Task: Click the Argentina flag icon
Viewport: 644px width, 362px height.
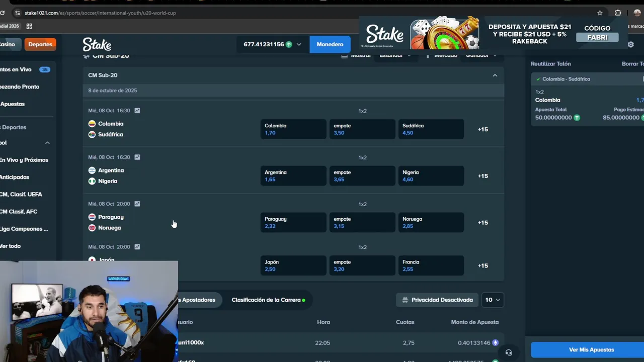Action: (x=92, y=170)
